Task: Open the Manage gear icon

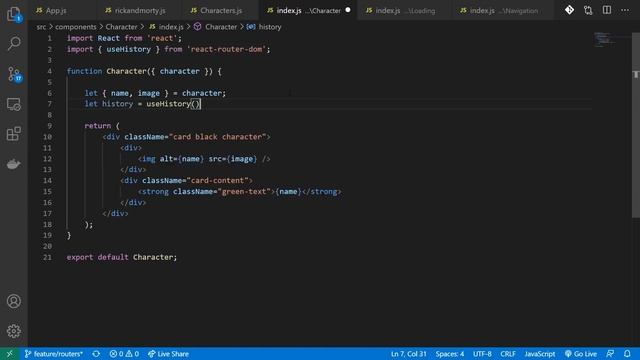Action: click(14, 331)
